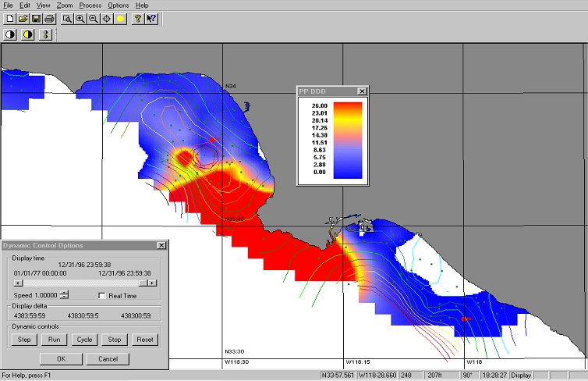588x381 pixels.
Task: Open the Process menu
Action: click(90, 5)
